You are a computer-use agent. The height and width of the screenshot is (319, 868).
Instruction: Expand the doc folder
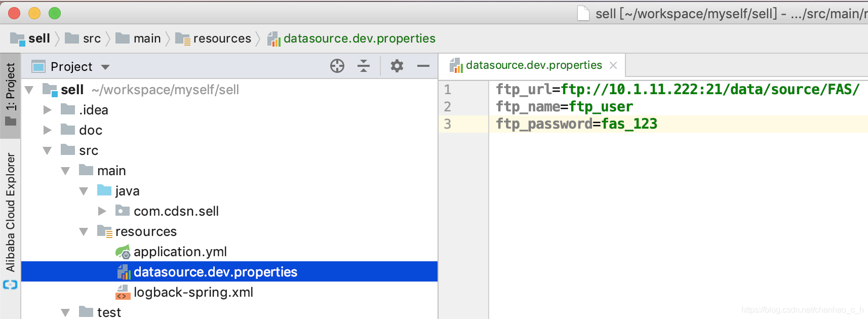[x=47, y=130]
